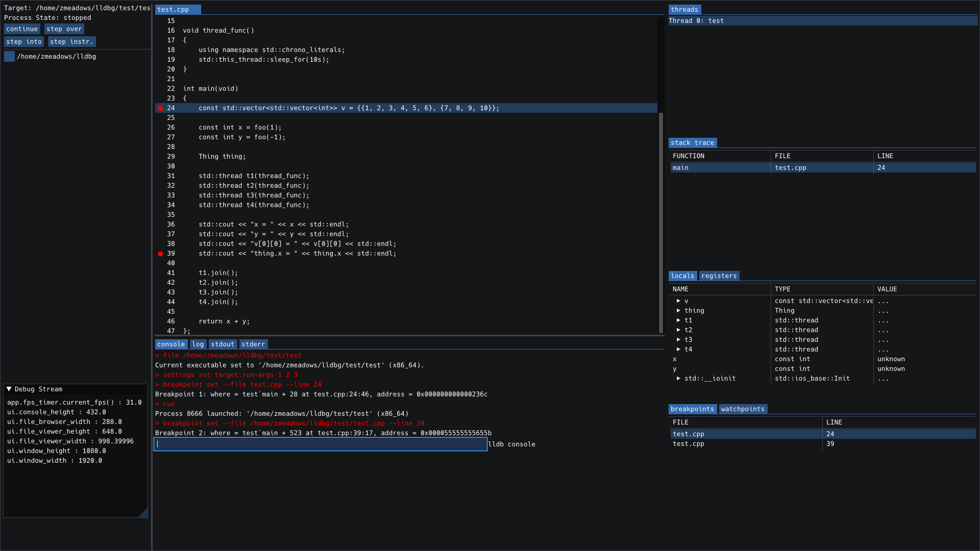
Task: Select the Debug Stream panel toggle
Action: [9, 389]
